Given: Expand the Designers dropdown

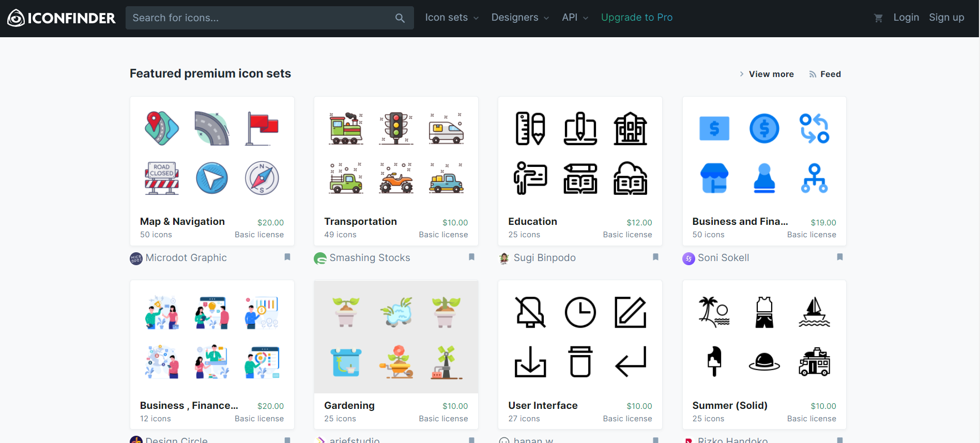Looking at the screenshot, I should (520, 18).
